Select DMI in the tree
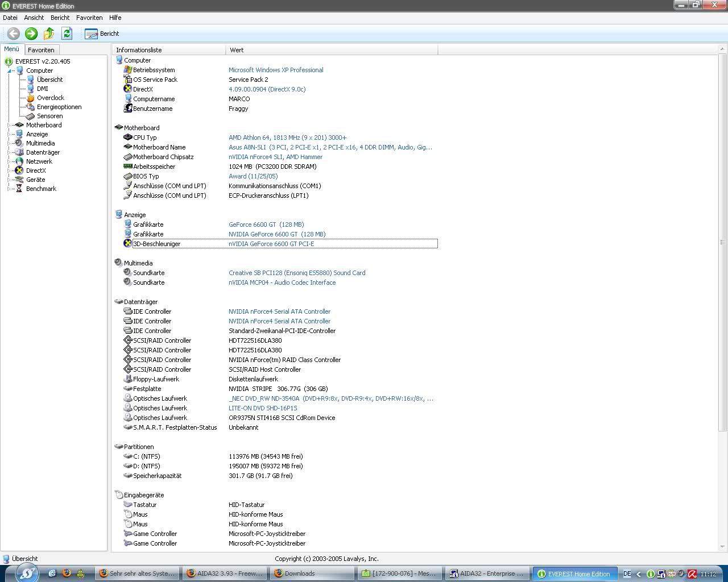Viewport: 728px width, 582px height. point(43,89)
